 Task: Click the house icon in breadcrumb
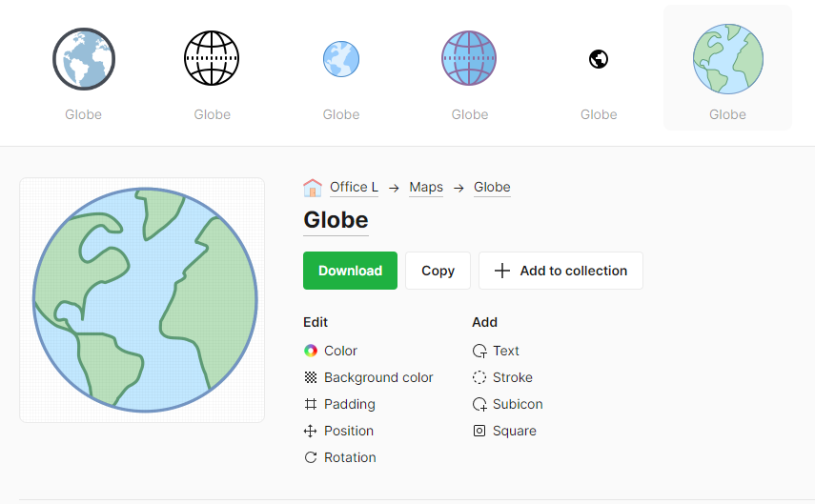tap(313, 188)
